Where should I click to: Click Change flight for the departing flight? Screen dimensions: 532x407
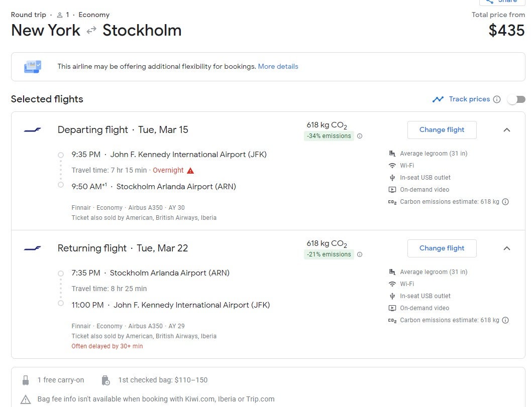tap(442, 130)
